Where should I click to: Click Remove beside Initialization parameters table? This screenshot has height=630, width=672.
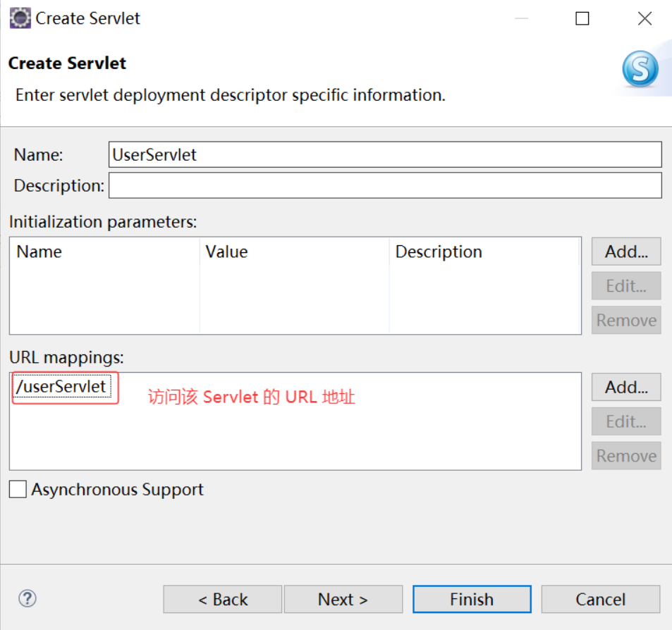[x=626, y=320]
